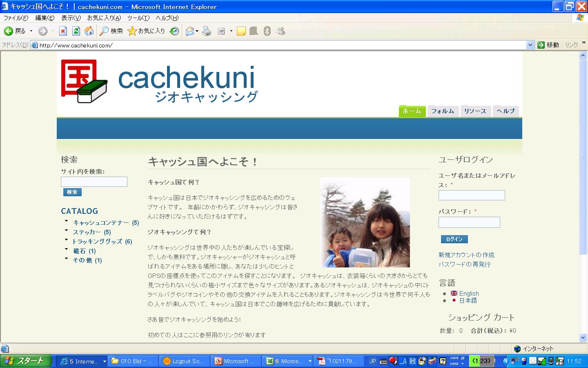Screen dimensions: 588x368
Task: Expand the キャッシュコンテナー catalog arrow
Action: click(66, 221)
